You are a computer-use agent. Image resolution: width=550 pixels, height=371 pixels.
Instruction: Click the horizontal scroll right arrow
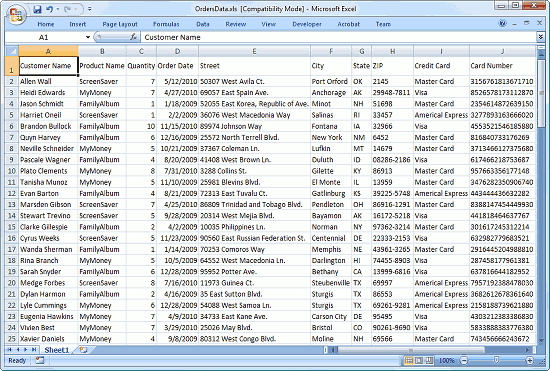click(527, 350)
